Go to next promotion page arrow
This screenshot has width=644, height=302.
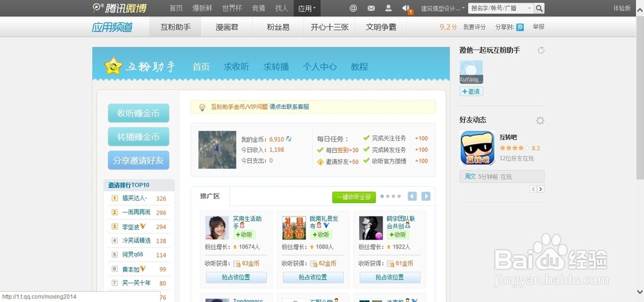426,196
